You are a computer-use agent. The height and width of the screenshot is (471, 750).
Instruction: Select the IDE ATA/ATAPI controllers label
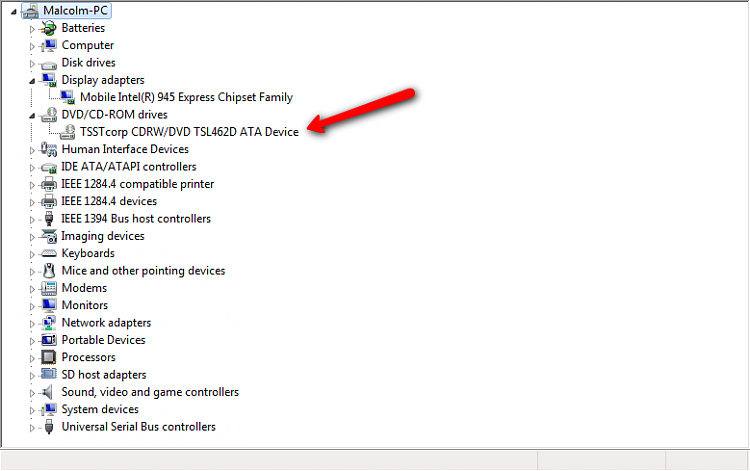point(129,166)
